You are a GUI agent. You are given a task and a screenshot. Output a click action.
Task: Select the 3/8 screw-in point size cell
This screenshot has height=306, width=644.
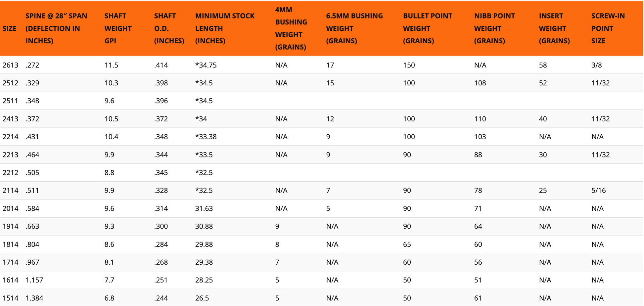tap(597, 65)
